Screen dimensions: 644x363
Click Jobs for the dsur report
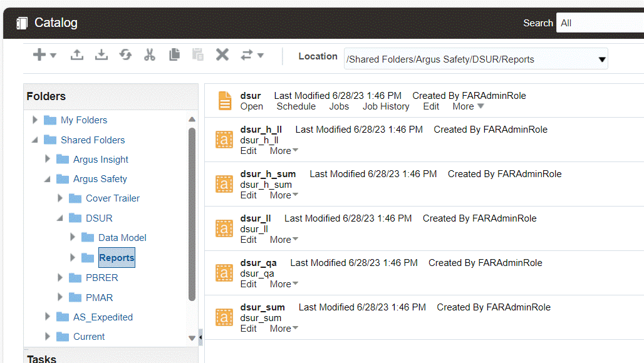(x=339, y=106)
